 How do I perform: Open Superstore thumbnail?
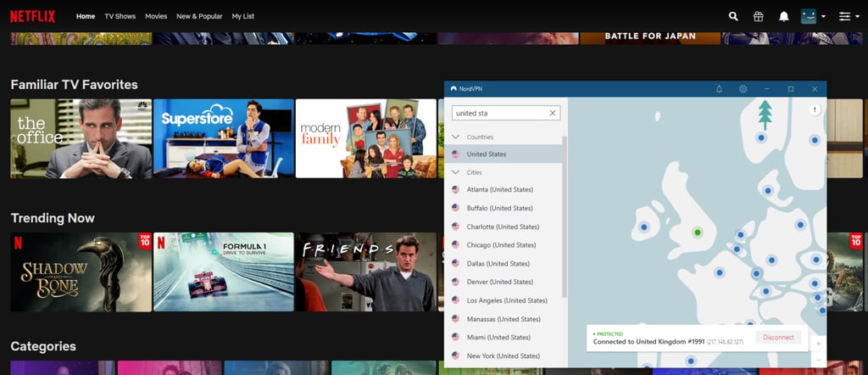point(224,138)
